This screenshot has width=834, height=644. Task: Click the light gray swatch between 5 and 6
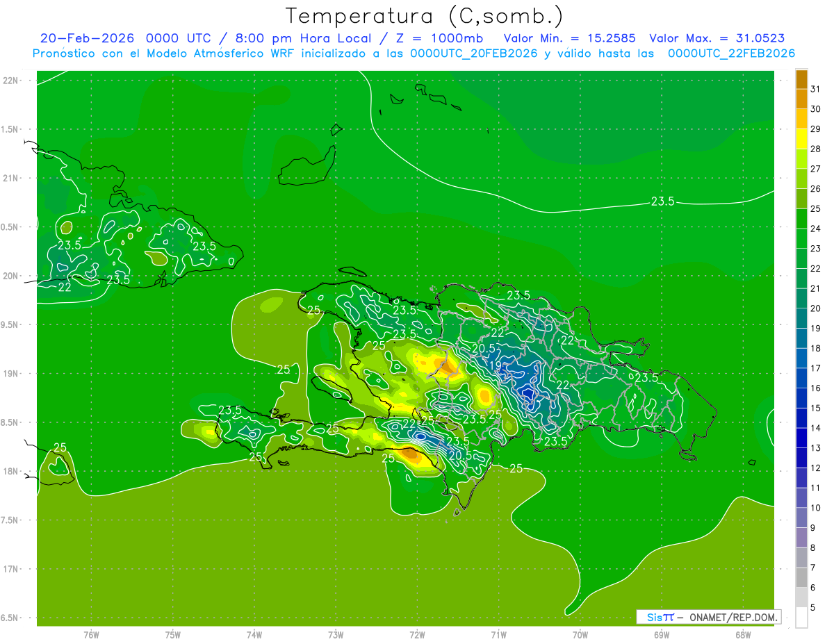tap(801, 597)
